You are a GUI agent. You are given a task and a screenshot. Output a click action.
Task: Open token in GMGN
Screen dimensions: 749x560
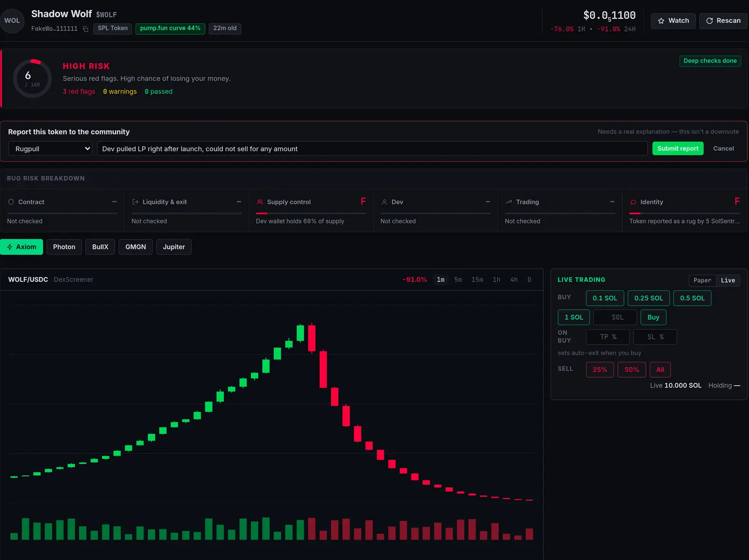click(x=136, y=247)
